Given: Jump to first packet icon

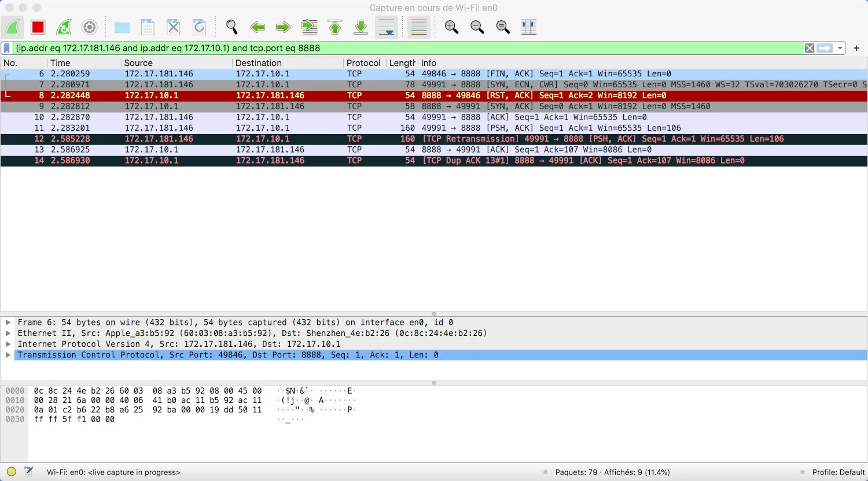Looking at the screenshot, I should click(x=335, y=27).
